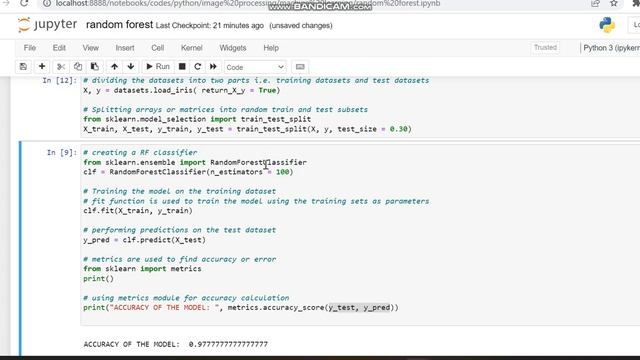Click the Python logo icon

point(607,25)
